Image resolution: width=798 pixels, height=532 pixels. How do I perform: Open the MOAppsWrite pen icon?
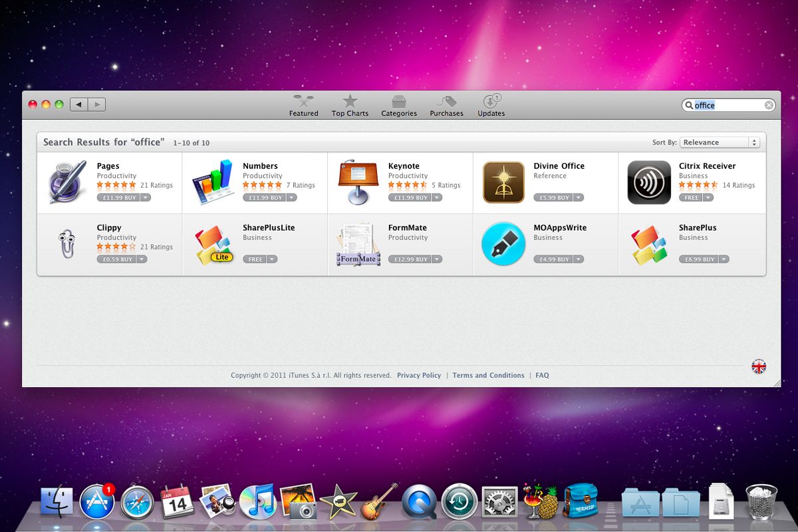tap(503, 244)
